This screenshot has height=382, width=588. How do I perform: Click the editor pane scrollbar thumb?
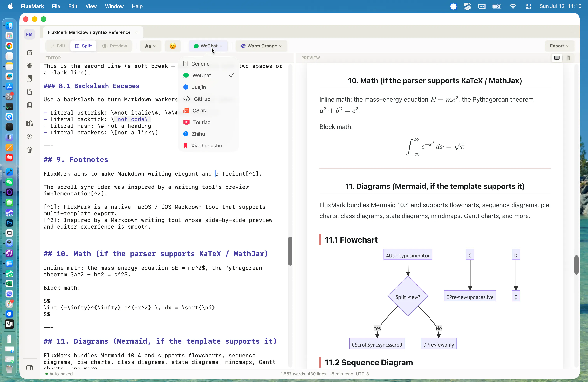290,251
